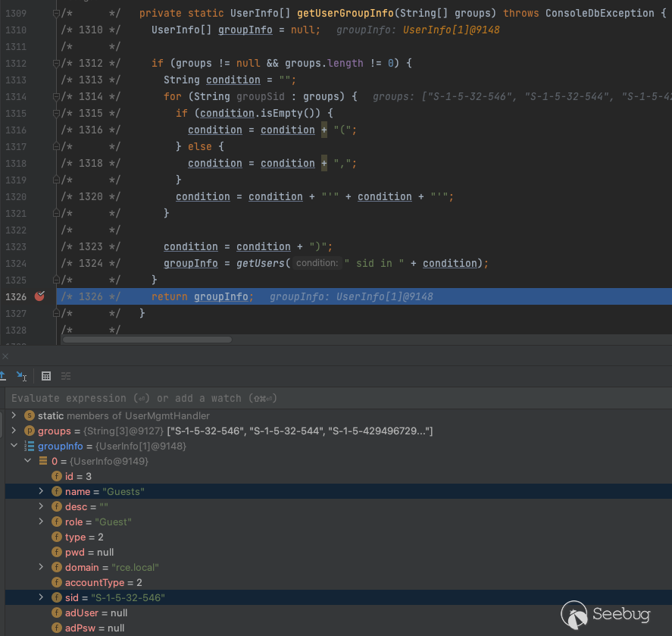Open the evaluate expression calculator icon
The height and width of the screenshot is (636, 672).
pyautogui.click(x=46, y=376)
